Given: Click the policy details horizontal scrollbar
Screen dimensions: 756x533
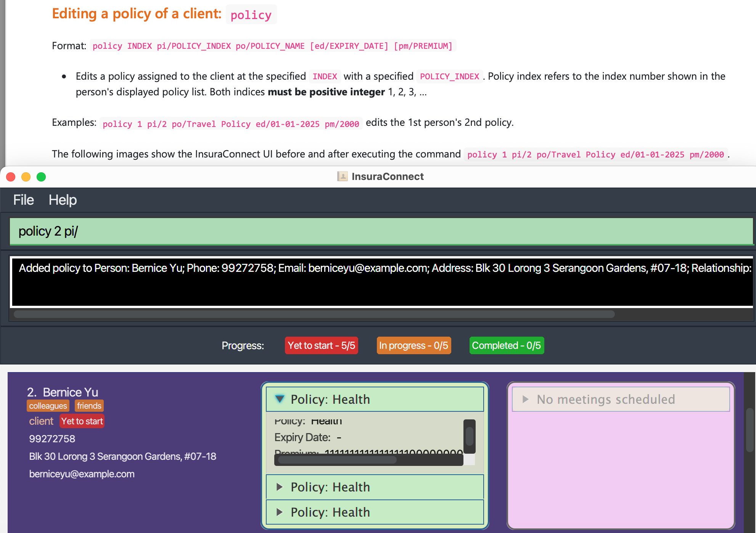Looking at the screenshot, I should (x=337, y=460).
